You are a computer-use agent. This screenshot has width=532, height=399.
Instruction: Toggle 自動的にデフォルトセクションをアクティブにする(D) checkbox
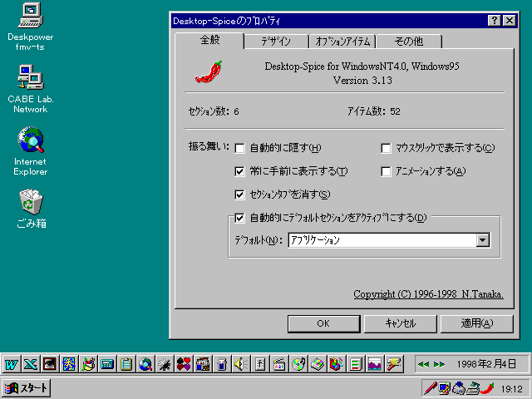click(239, 218)
